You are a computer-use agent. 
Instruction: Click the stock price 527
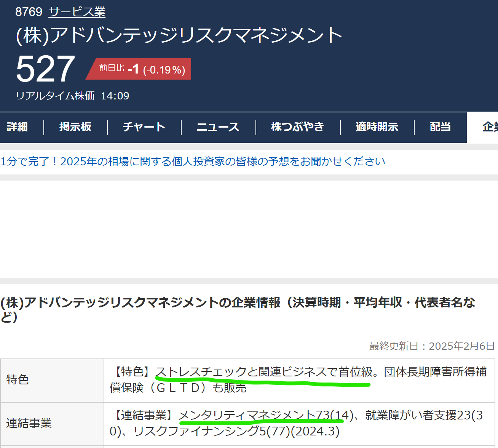pyautogui.click(x=45, y=69)
